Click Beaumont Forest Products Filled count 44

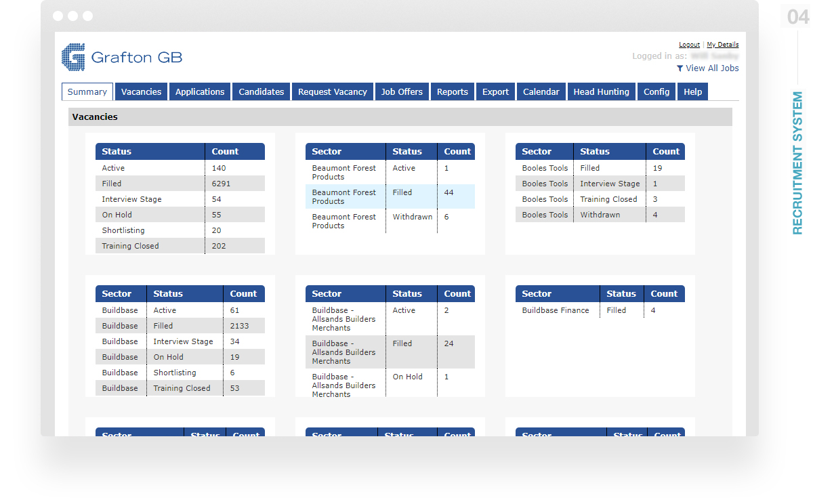[449, 192]
